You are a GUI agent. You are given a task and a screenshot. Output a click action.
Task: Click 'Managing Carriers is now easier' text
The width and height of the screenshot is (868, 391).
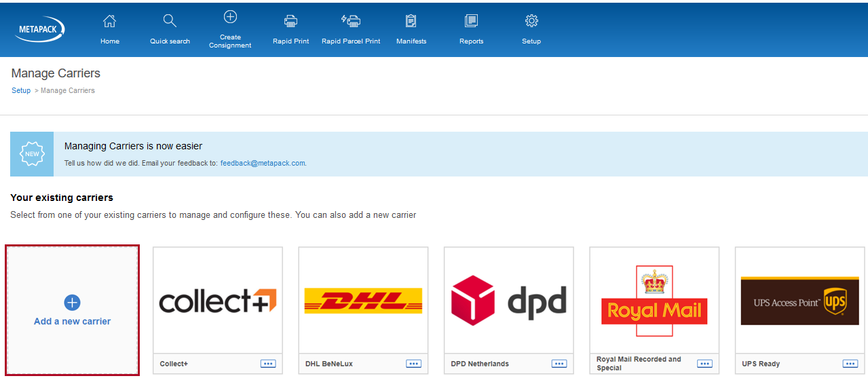coord(133,146)
